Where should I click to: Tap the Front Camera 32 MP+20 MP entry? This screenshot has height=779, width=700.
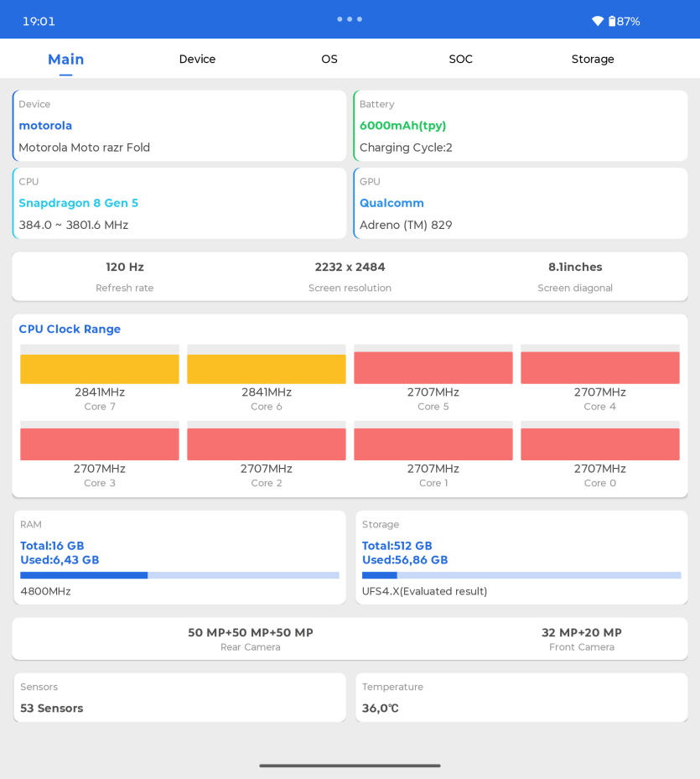point(582,639)
